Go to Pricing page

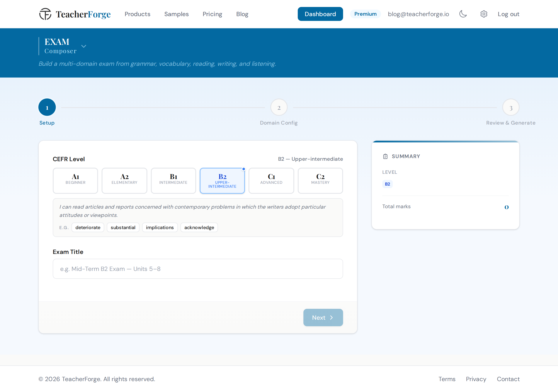click(212, 14)
